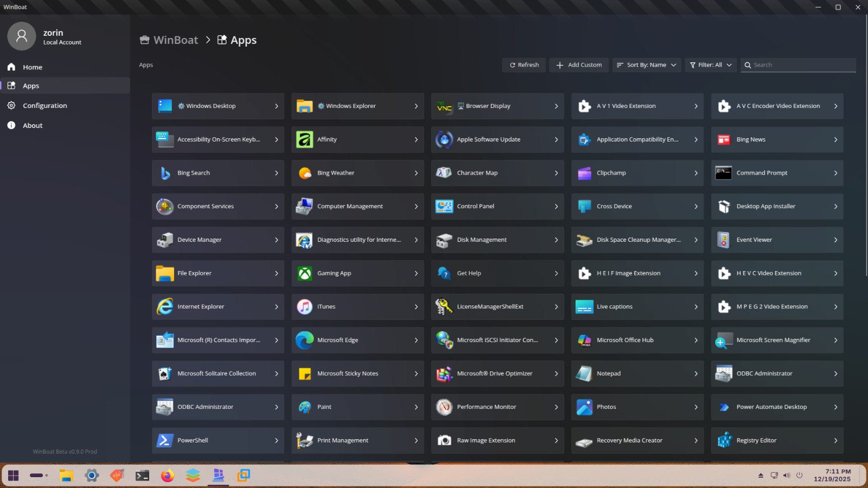Open the Computer Management entry

(358, 206)
